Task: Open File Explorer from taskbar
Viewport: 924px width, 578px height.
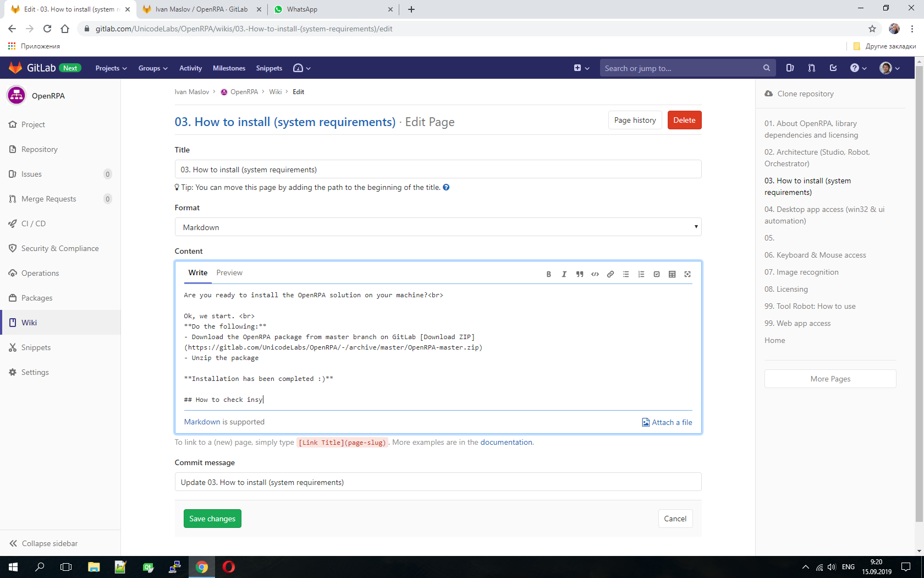Action: (94, 567)
